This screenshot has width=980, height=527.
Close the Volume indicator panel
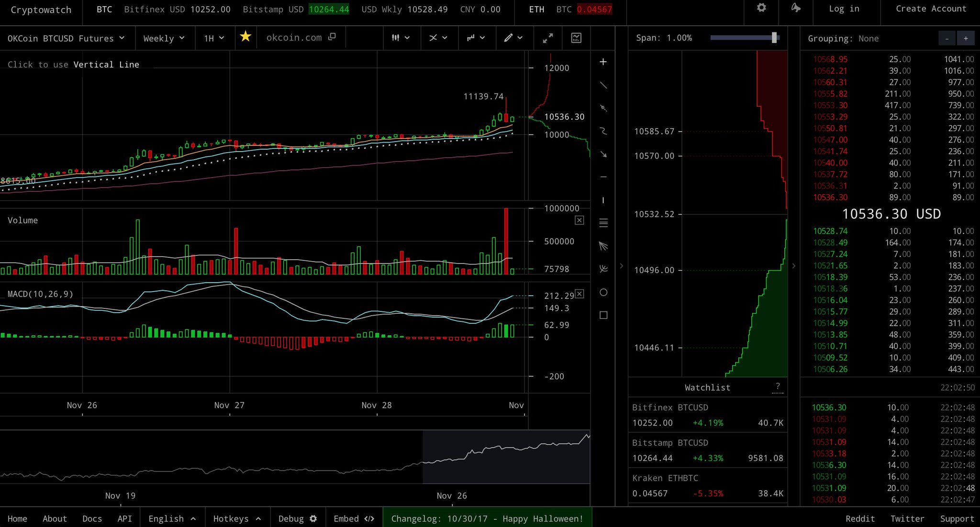click(579, 220)
